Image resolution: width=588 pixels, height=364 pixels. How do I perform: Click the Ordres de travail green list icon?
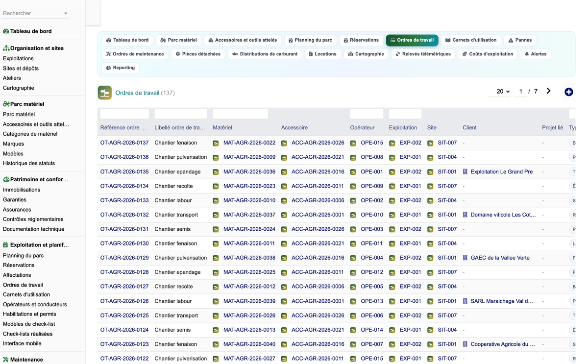(104, 93)
